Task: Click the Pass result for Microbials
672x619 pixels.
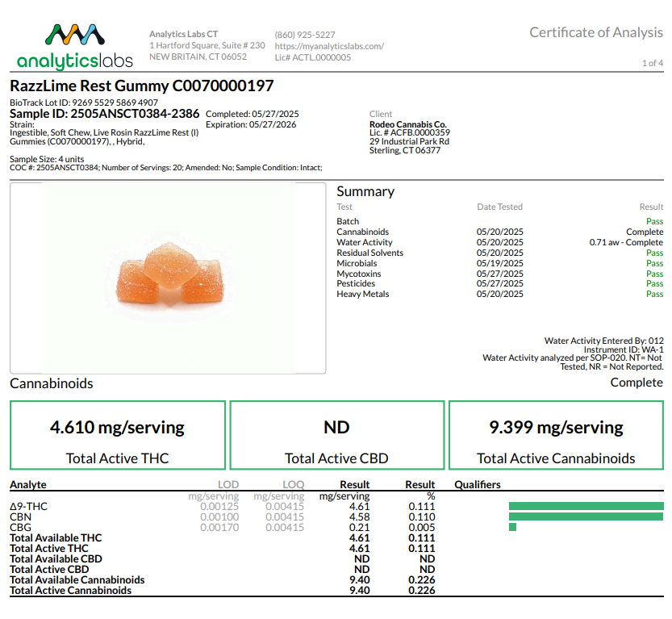Action: click(x=654, y=263)
